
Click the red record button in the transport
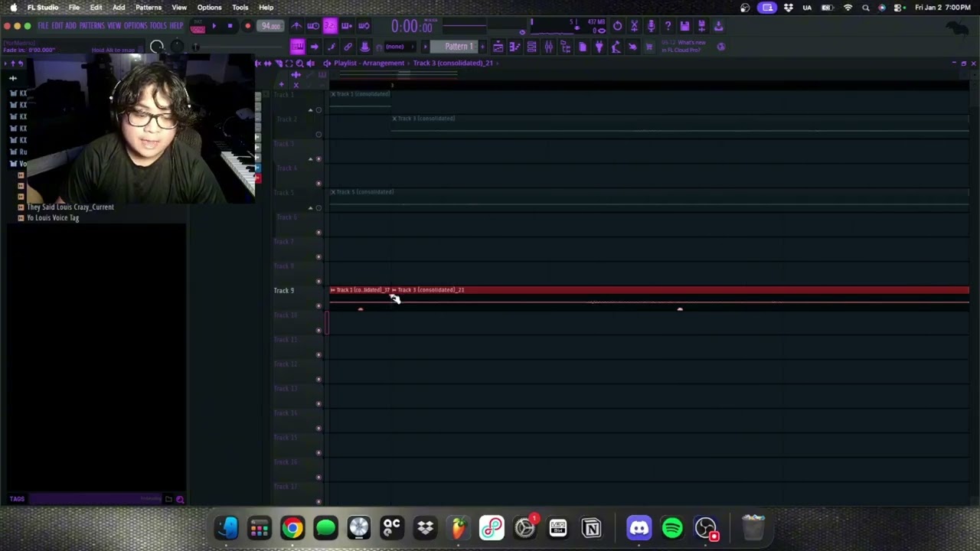click(248, 25)
